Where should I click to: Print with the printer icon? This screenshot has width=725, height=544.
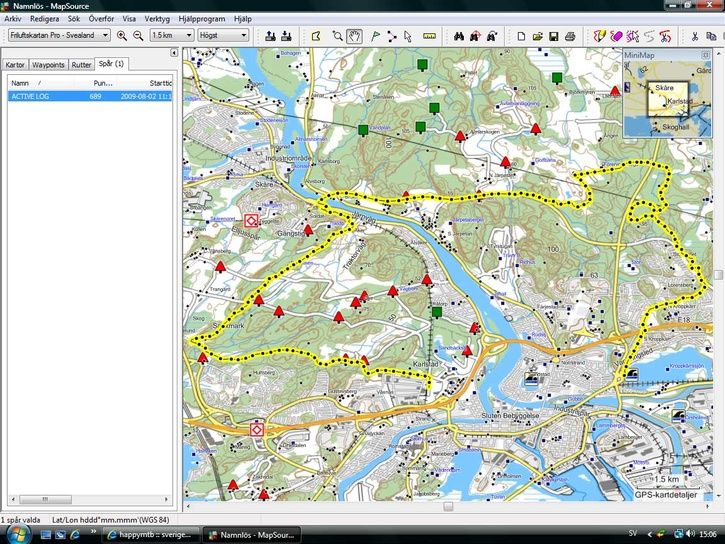570,36
